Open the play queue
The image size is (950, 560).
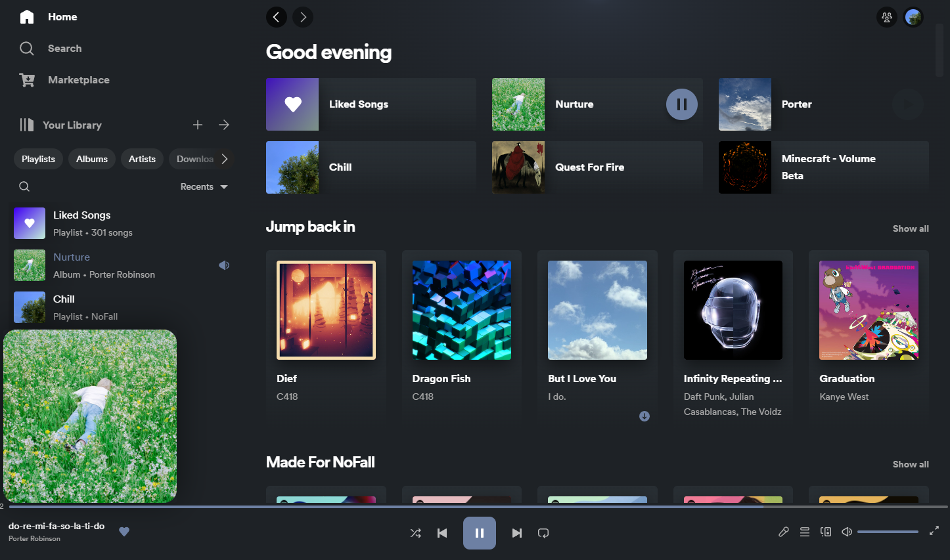(x=804, y=532)
